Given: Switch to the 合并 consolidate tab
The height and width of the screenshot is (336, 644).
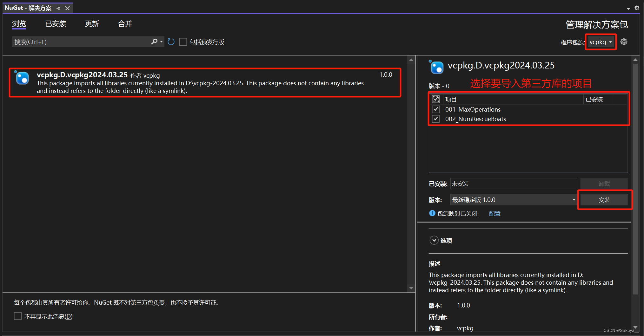Looking at the screenshot, I should click(x=125, y=24).
